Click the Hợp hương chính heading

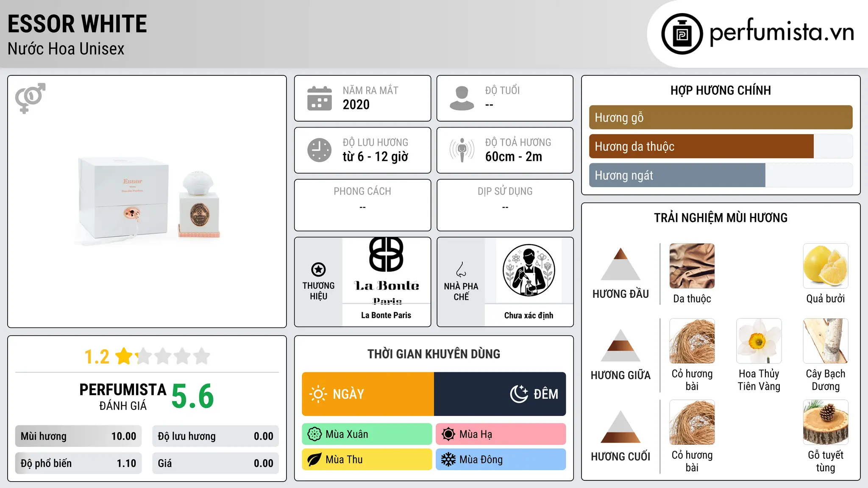coord(721,90)
